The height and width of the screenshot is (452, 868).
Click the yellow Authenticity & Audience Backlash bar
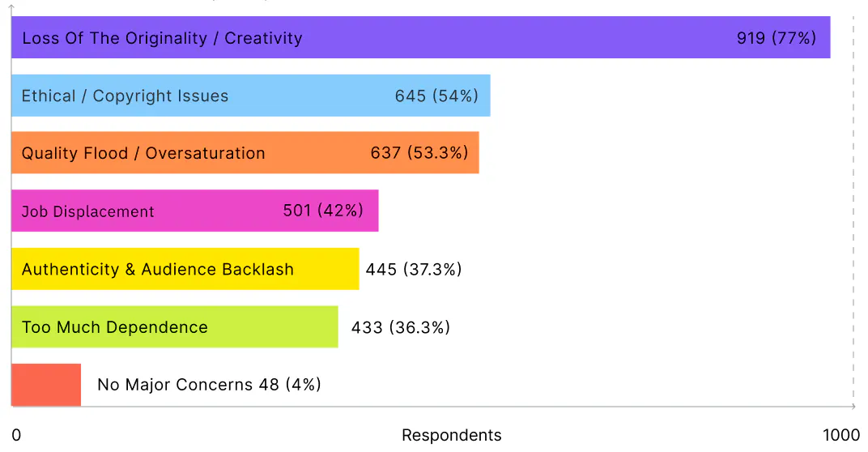(185, 269)
